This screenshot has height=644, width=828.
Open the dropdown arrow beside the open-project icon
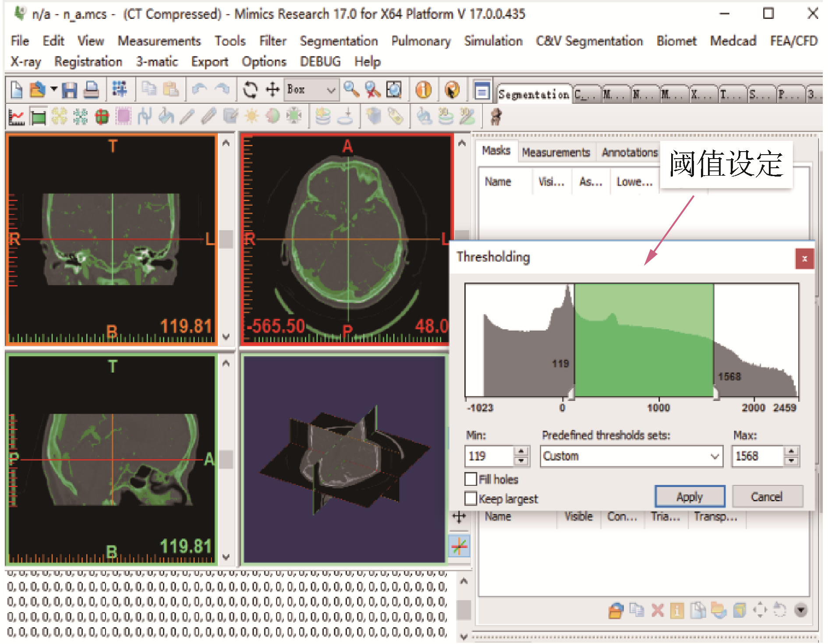click(54, 89)
